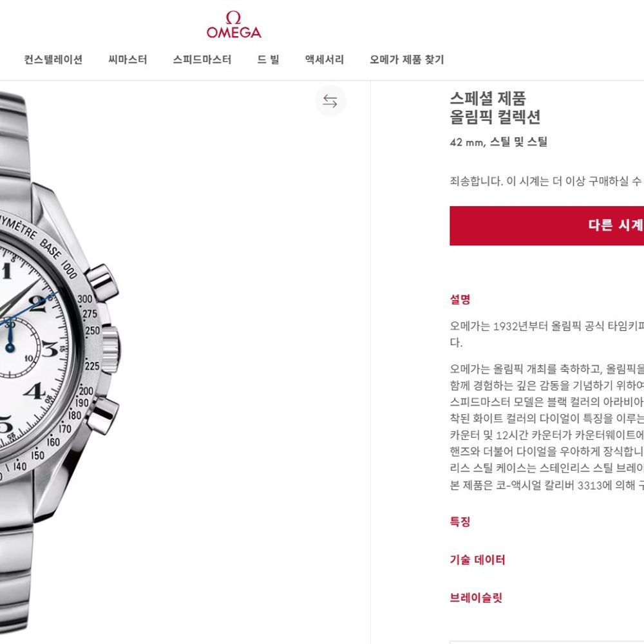
Task: Click the 올림픽 컬렉션 product title
Action: point(495,117)
